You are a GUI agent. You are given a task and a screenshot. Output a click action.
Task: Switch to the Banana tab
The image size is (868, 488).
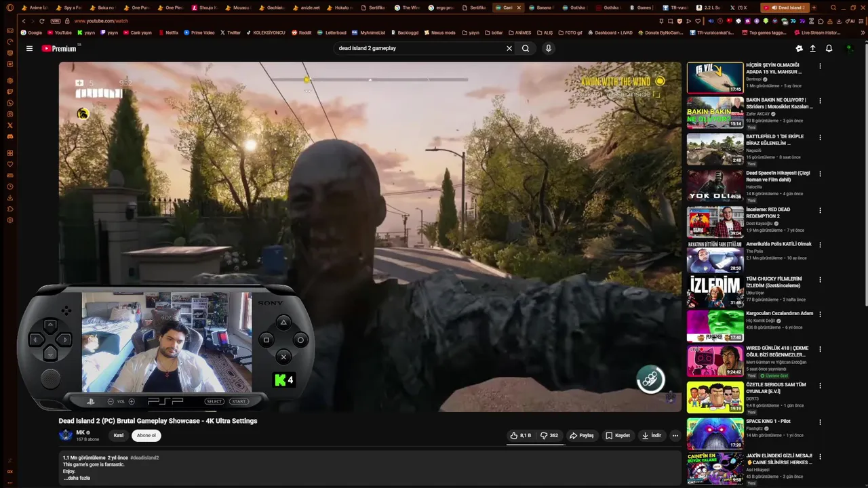542,7
